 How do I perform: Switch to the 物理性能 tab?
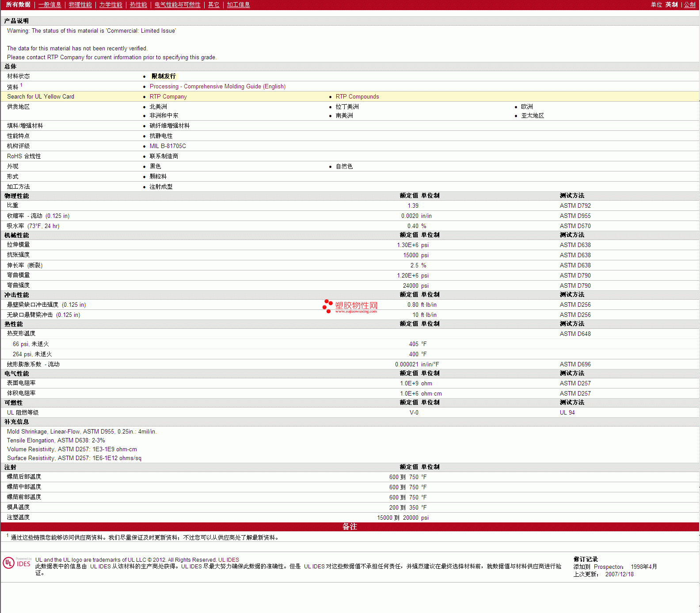pyautogui.click(x=80, y=5)
